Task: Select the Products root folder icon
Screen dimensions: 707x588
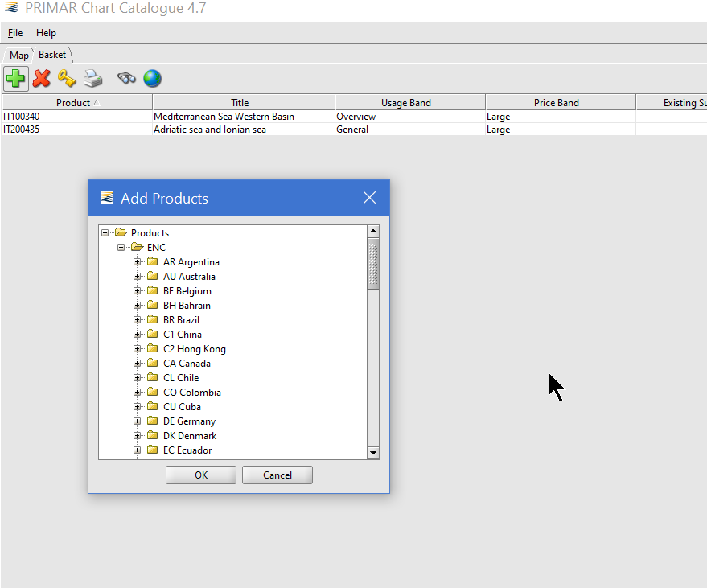Action: [x=121, y=232]
